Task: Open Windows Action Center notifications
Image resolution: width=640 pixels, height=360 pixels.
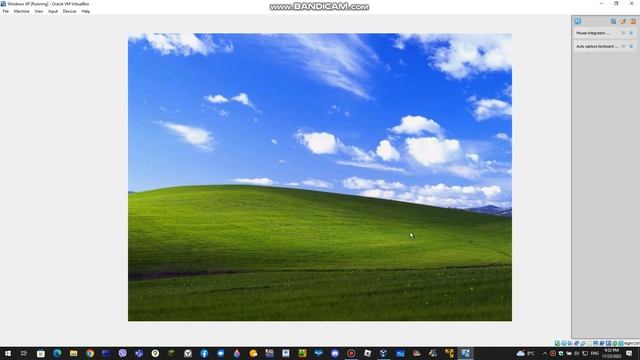Action: 629,353
